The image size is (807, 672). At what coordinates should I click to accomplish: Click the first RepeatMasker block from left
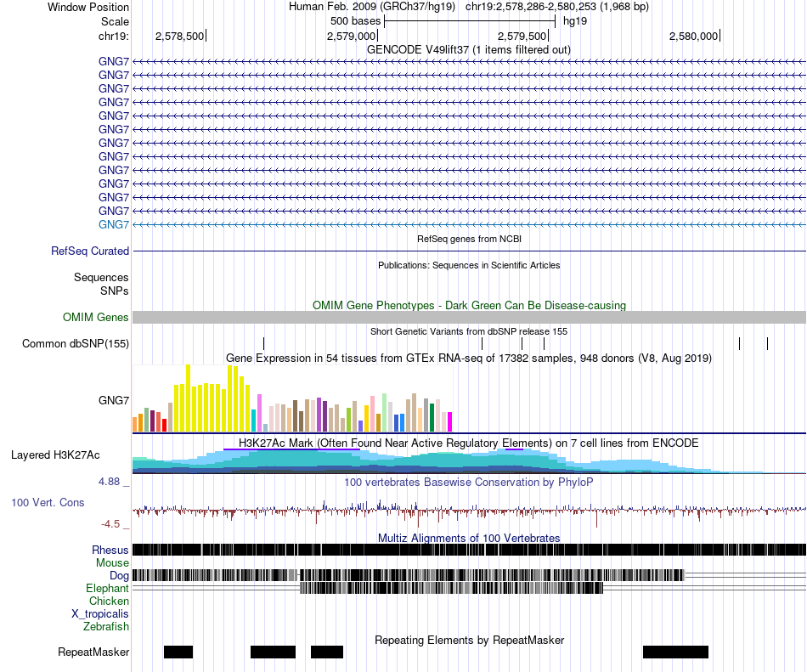(178, 652)
